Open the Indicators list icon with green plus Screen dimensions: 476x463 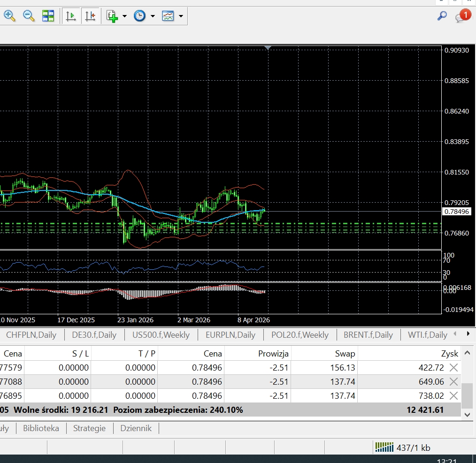(x=112, y=16)
